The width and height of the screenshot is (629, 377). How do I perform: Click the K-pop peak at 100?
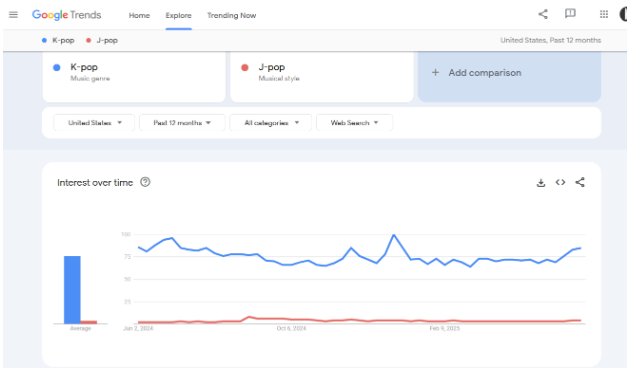(x=394, y=235)
